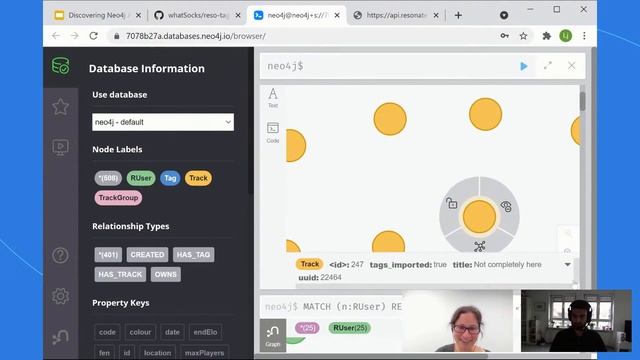
Task: Switch lower frame to Graph view
Action: (273, 336)
